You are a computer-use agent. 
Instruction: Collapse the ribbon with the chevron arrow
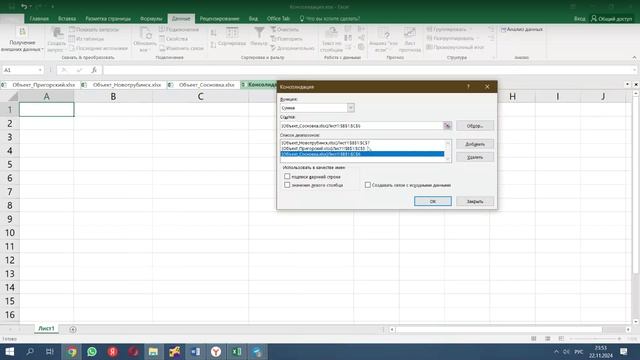pos(634,58)
